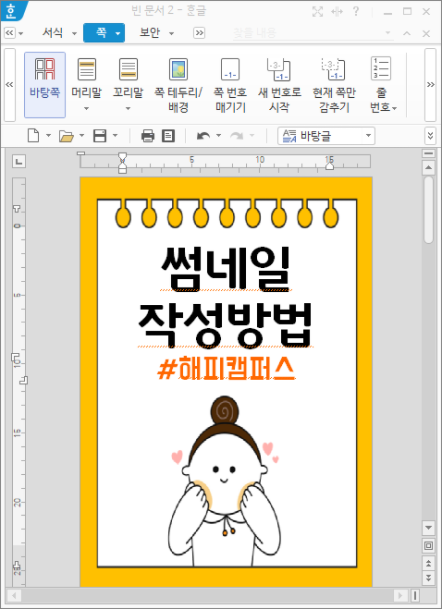
Task: Open the print preview icon
Action: [x=168, y=136]
